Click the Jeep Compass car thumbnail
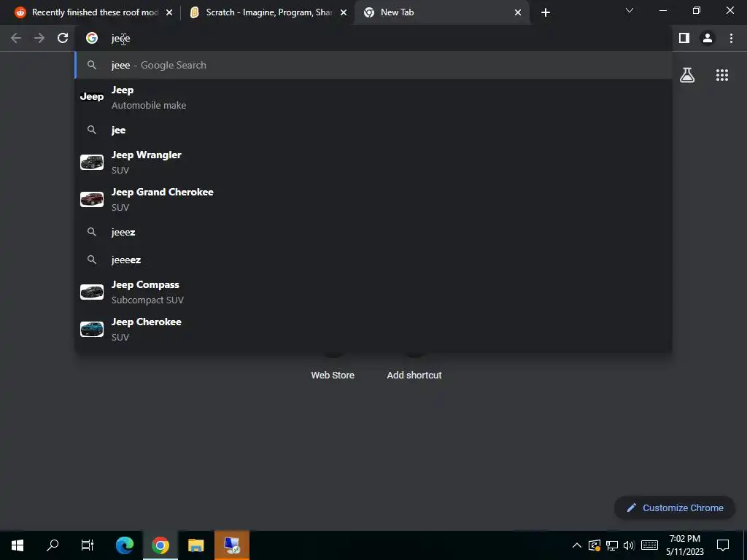 [92, 292]
